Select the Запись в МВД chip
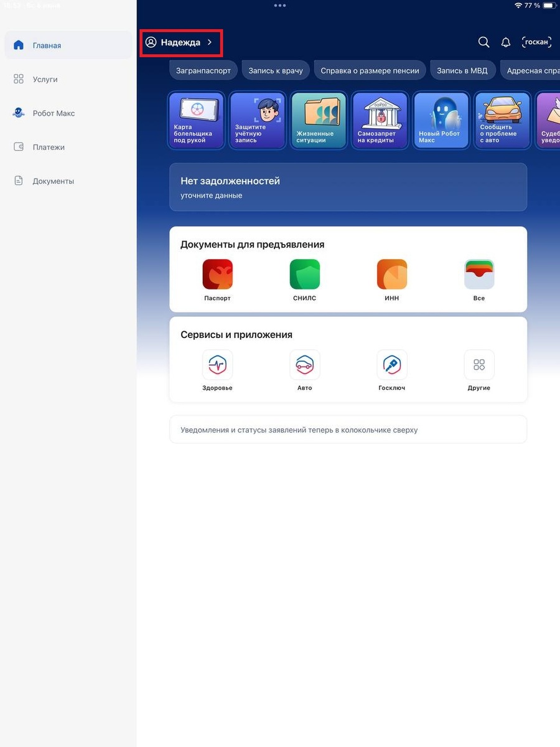This screenshot has height=747, width=560. pyautogui.click(x=462, y=70)
